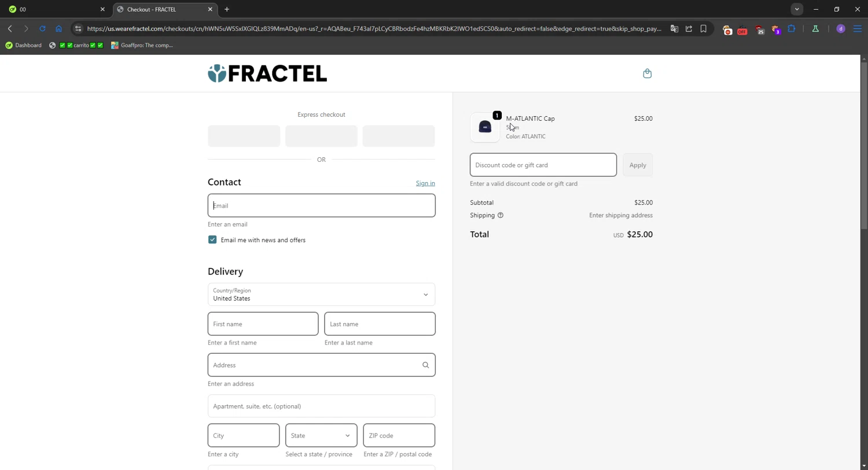868x470 pixels.
Task: Select the Checkout - FRACTEL tab
Action: point(165,9)
